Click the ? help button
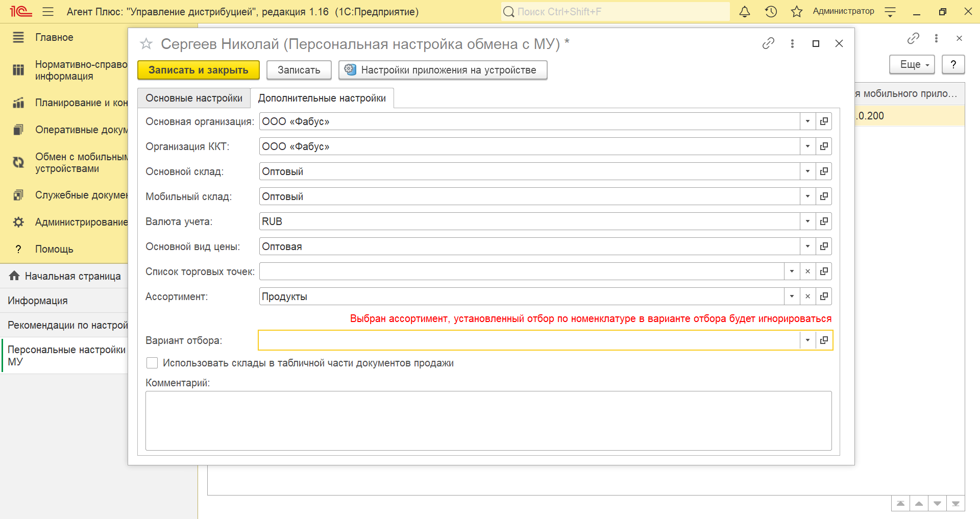 [x=953, y=65]
